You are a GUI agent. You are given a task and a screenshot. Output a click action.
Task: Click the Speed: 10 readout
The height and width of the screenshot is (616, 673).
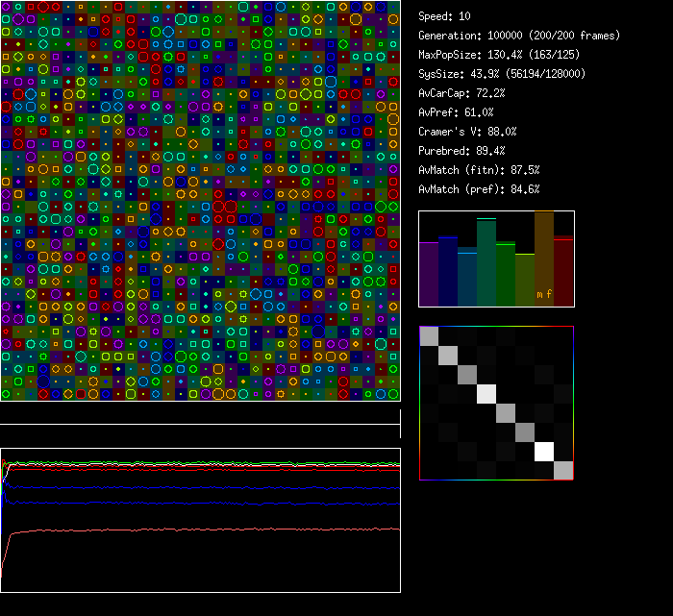tap(444, 16)
